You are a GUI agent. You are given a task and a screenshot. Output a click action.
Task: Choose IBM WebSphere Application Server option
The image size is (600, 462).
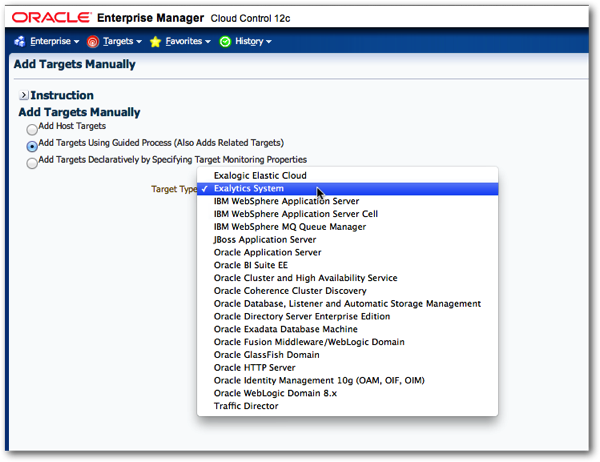click(x=347, y=201)
